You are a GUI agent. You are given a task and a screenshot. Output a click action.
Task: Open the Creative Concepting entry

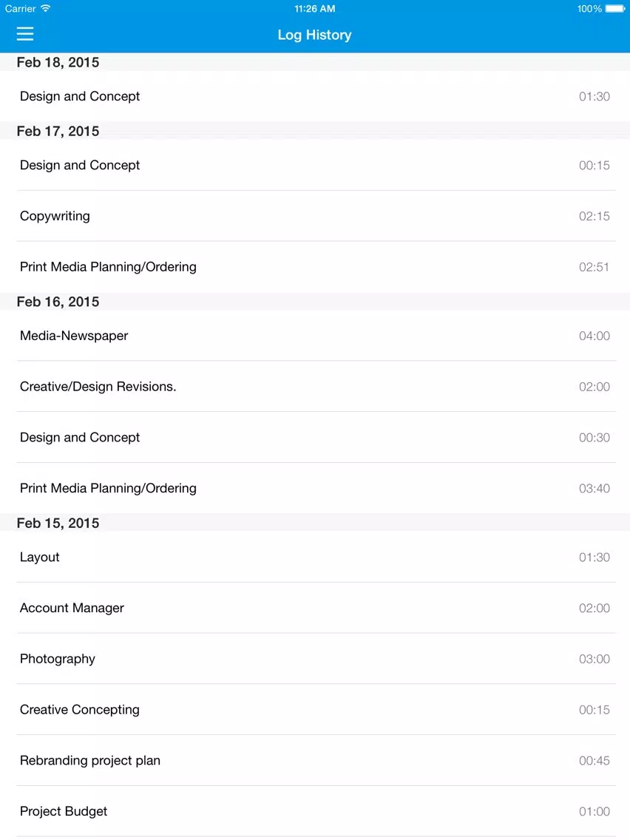(315, 710)
